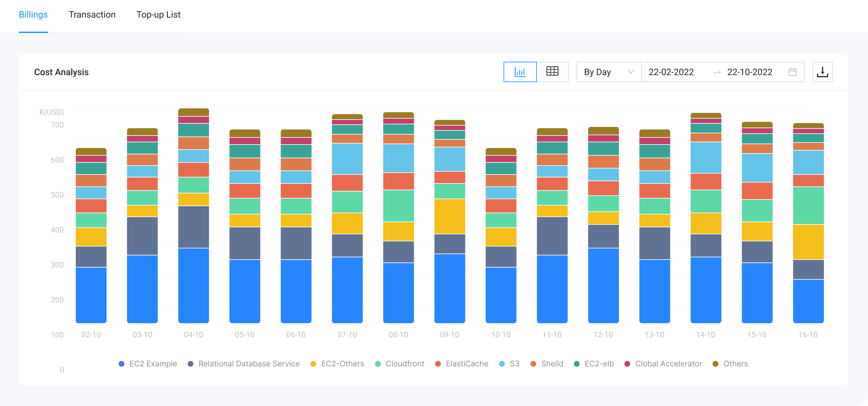The height and width of the screenshot is (406, 868).
Task: Toggle Others legend series
Action: click(x=730, y=363)
